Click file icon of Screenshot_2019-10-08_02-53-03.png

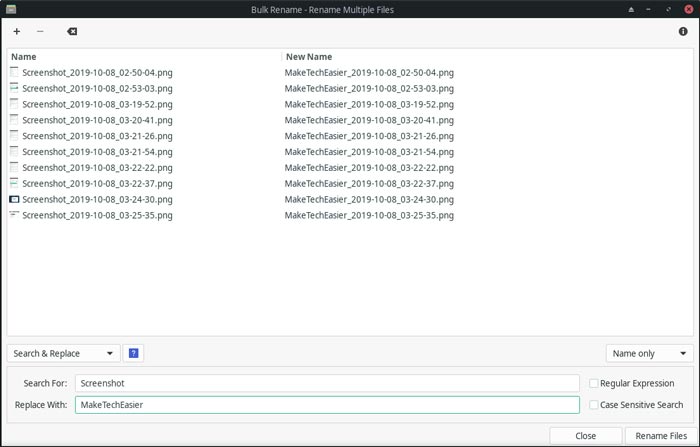tap(14, 88)
